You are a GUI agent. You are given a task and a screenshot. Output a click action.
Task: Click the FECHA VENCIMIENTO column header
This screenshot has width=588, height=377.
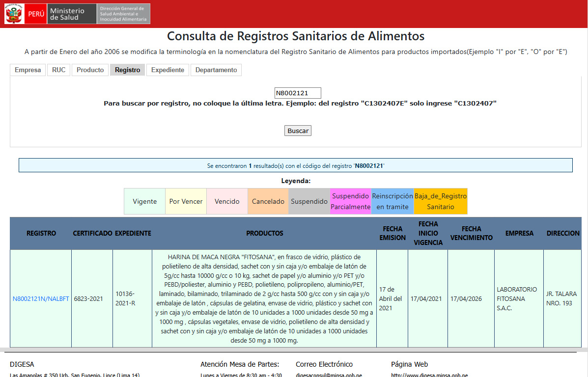pos(471,233)
